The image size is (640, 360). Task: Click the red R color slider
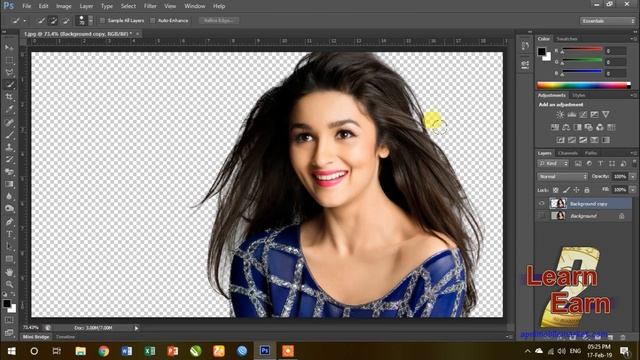click(581, 49)
